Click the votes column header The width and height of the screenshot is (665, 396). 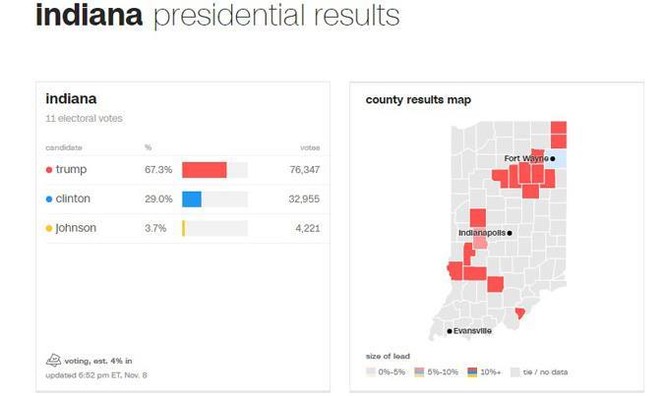coord(310,148)
